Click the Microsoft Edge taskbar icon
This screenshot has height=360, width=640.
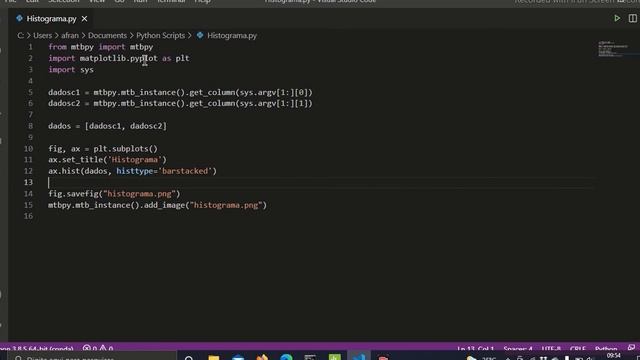tap(286, 357)
